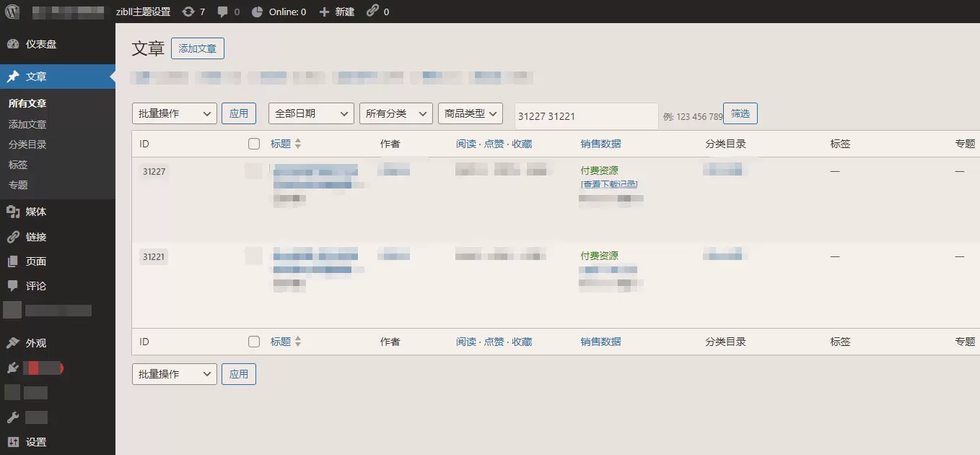Open 专题 submenu item in sidebar
The height and width of the screenshot is (455, 980).
tap(18, 185)
